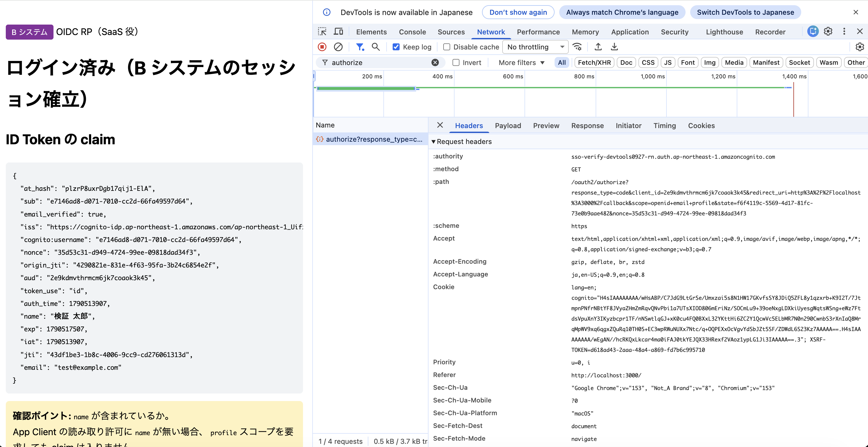
Task: Select the authorize?response_type request row
Action: click(370, 139)
